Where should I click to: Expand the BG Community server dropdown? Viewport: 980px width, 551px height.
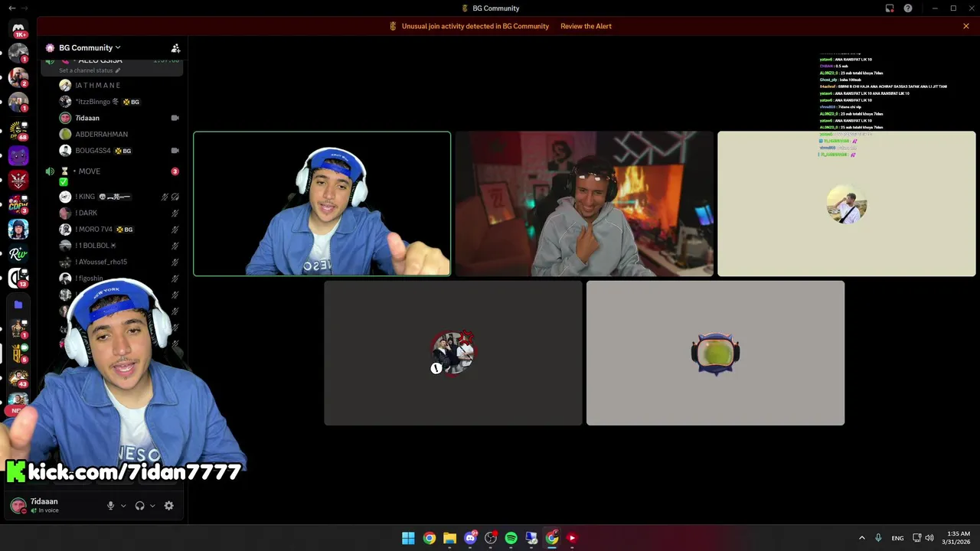(x=117, y=47)
